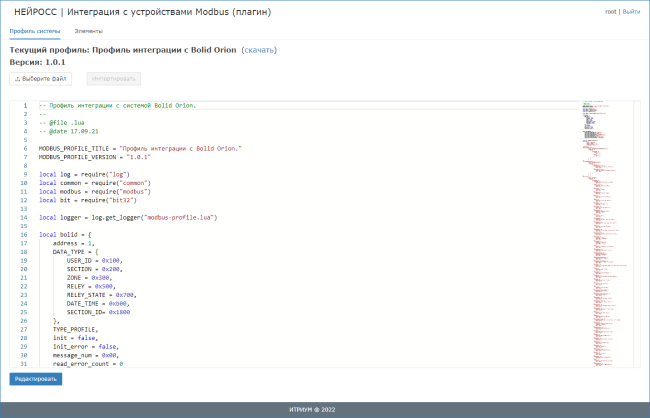
Task: Click the local bit = require("bit32") line
Action: [88, 200]
